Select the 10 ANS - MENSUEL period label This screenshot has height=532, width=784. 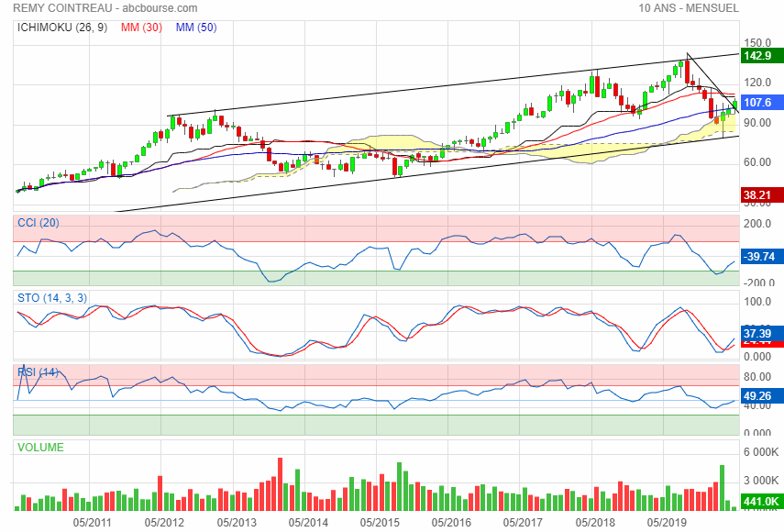pos(689,8)
